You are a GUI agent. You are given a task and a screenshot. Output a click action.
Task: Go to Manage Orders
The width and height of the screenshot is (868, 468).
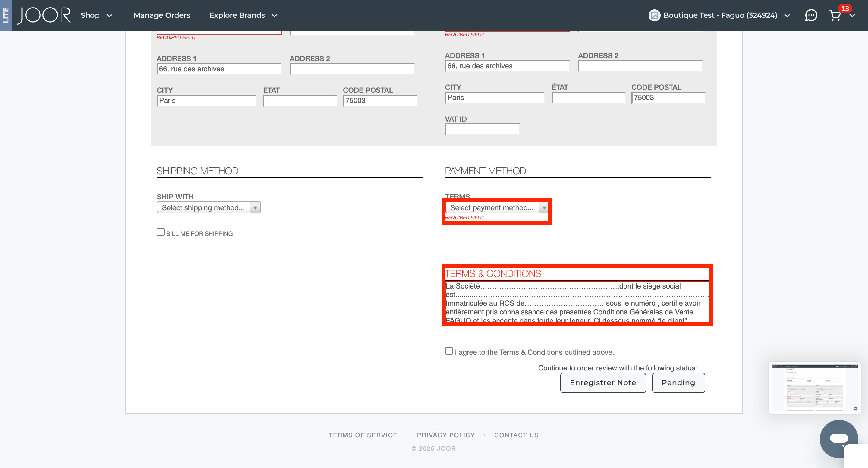162,15
